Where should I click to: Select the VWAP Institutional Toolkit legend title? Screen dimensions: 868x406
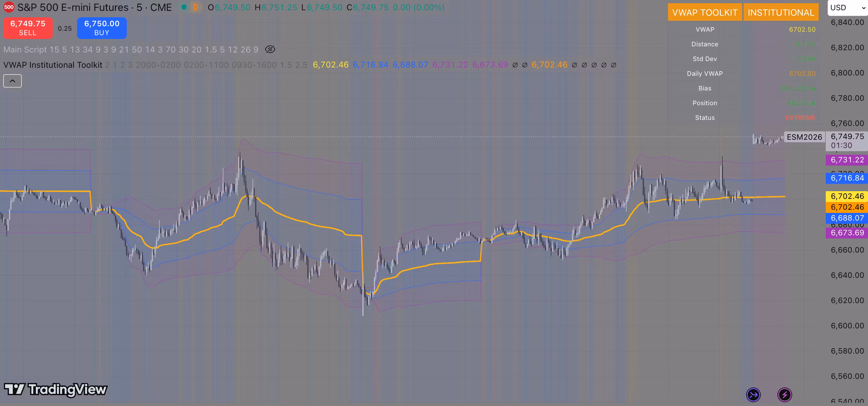[53, 65]
